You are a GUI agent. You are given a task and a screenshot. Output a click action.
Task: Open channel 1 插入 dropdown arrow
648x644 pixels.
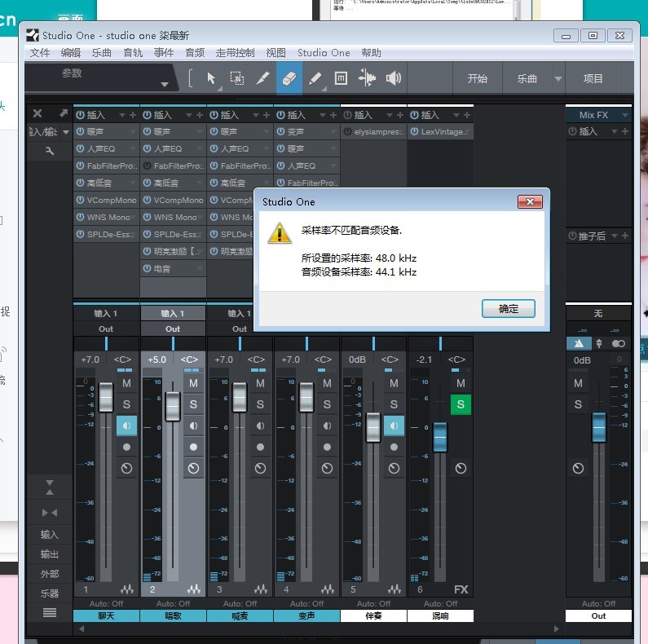pyautogui.click(x=122, y=115)
